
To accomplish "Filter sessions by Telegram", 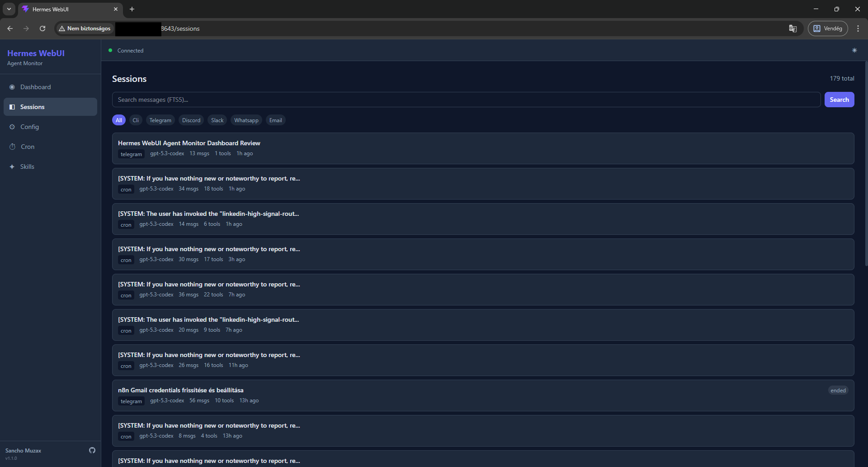I will click(160, 120).
